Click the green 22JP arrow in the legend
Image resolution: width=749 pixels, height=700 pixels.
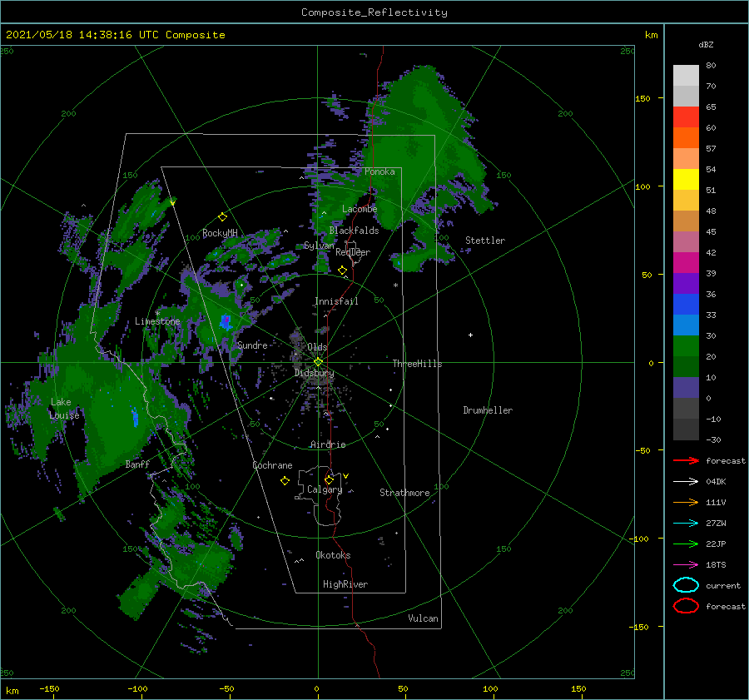[686, 544]
